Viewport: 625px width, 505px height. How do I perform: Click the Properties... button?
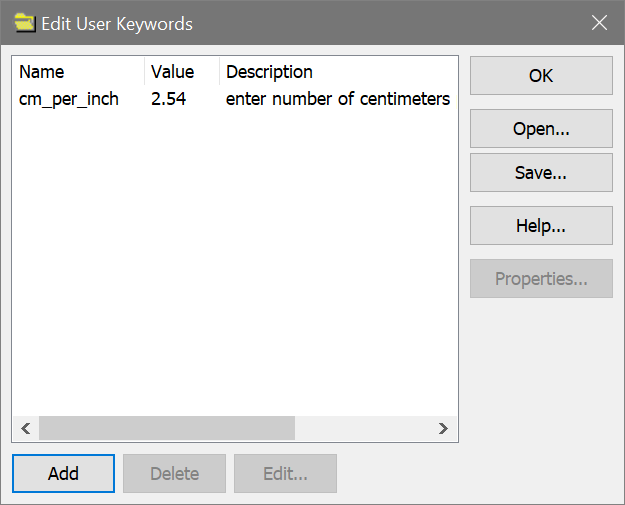point(541,278)
